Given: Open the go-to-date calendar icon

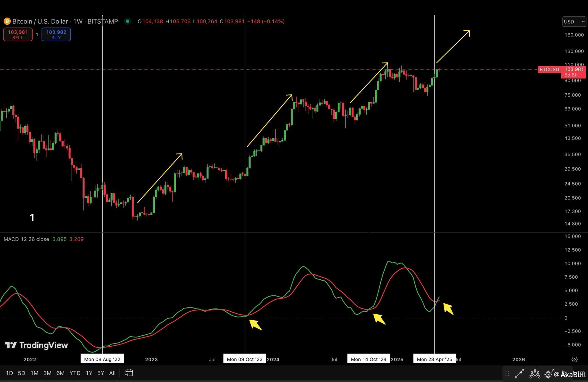Looking at the screenshot, I should click(x=129, y=373).
